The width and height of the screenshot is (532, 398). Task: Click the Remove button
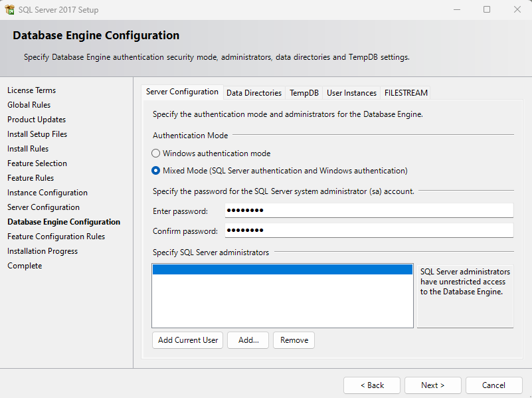tap(294, 340)
